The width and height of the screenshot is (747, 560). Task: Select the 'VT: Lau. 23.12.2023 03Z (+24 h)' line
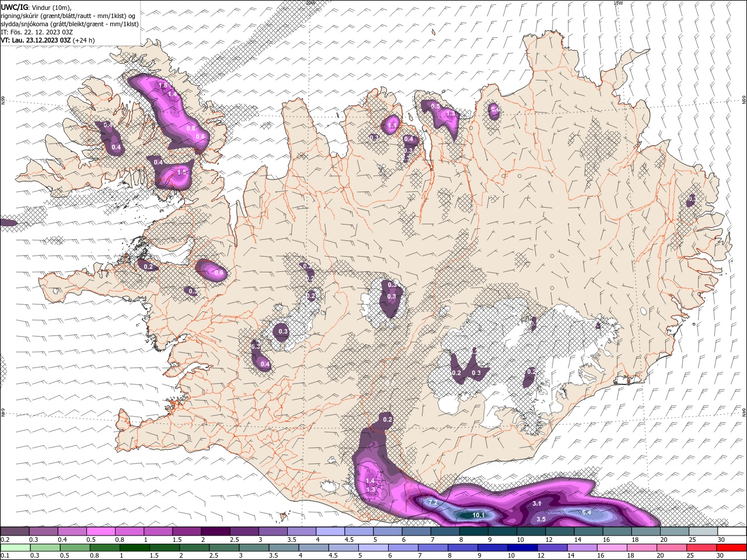pyautogui.click(x=47, y=40)
